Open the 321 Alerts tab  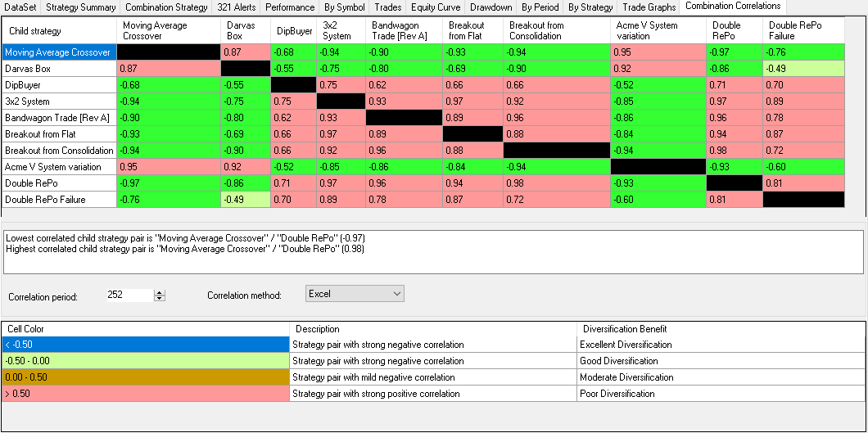pos(237,7)
